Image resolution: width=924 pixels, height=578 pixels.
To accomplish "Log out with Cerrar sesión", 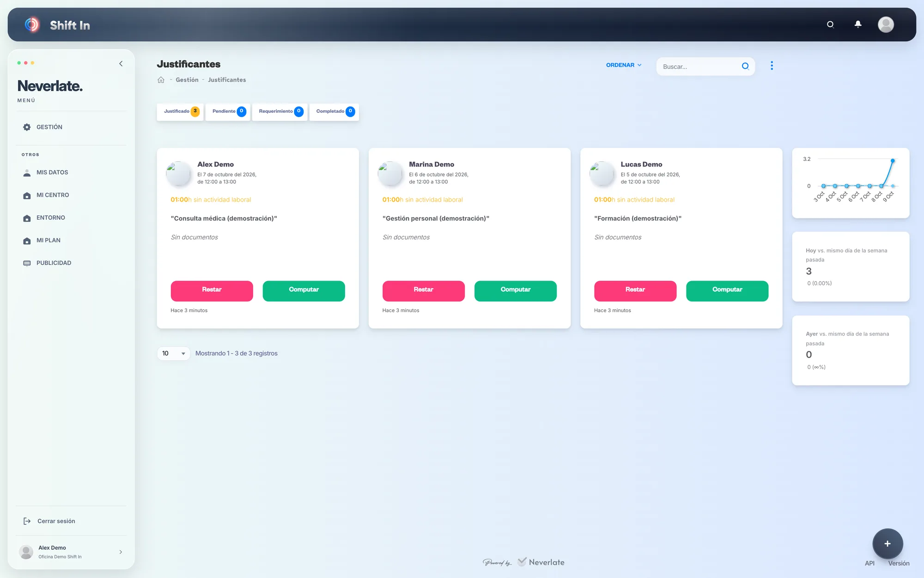I will pos(56,521).
